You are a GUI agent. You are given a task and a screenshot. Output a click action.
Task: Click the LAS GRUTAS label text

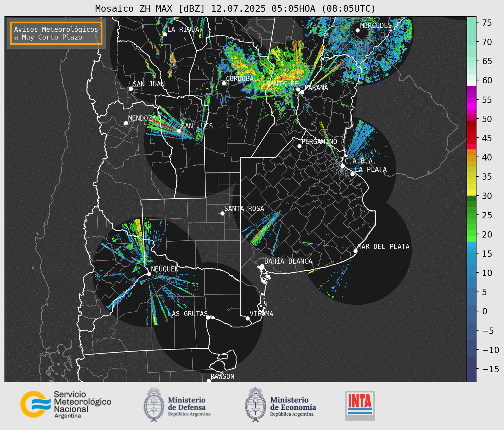188,314
